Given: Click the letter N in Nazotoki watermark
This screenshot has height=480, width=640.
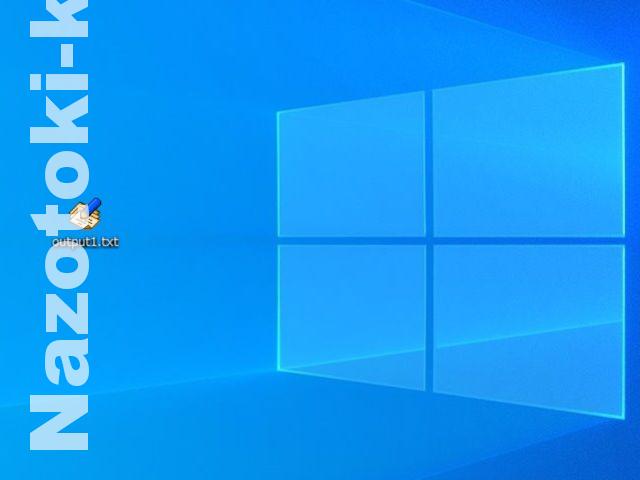Looking at the screenshot, I should click(x=60, y=418).
